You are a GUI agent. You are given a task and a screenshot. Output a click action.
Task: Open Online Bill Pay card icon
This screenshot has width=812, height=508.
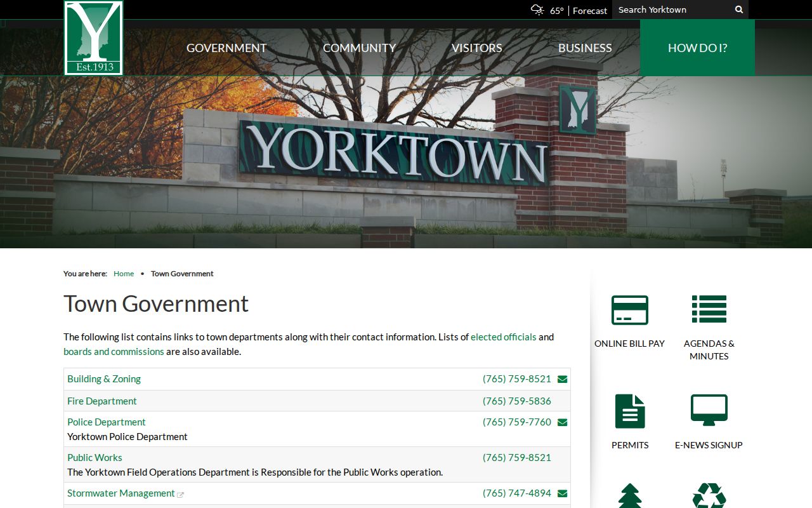click(630, 311)
